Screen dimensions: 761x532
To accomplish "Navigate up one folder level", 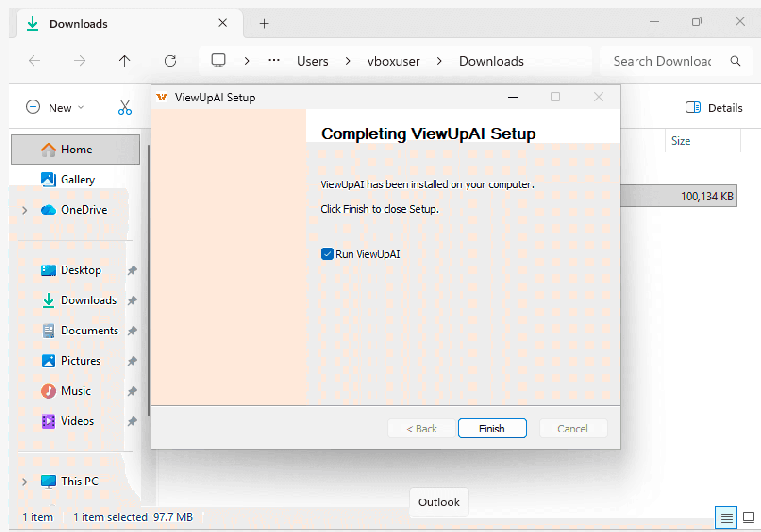I will [125, 61].
